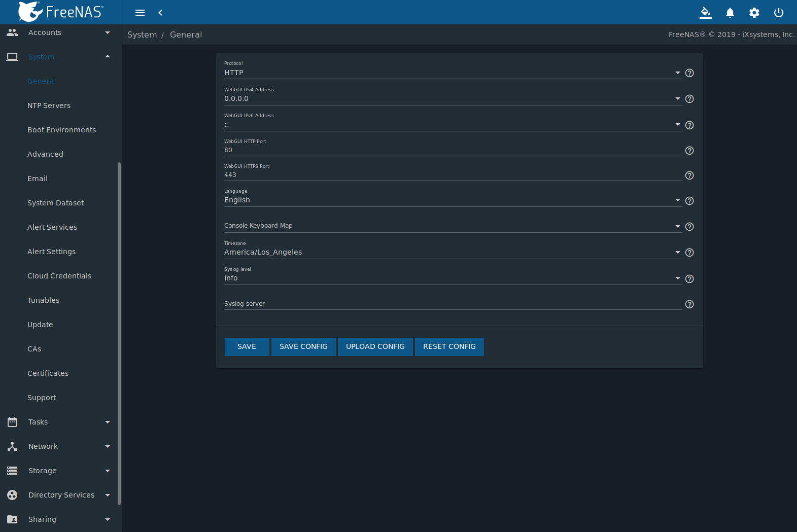Expand the Storage menu arrow
The height and width of the screenshot is (532, 797).
tap(108, 471)
